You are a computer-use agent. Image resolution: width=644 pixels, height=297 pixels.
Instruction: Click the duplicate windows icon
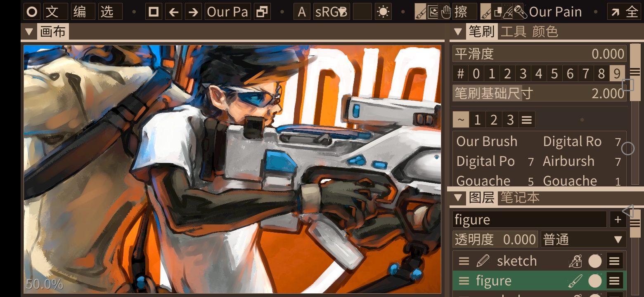click(262, 12)
